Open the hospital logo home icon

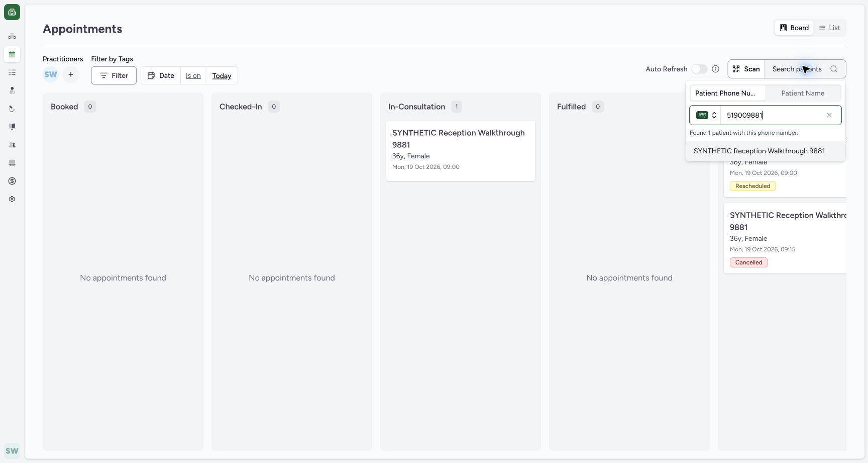12,12
